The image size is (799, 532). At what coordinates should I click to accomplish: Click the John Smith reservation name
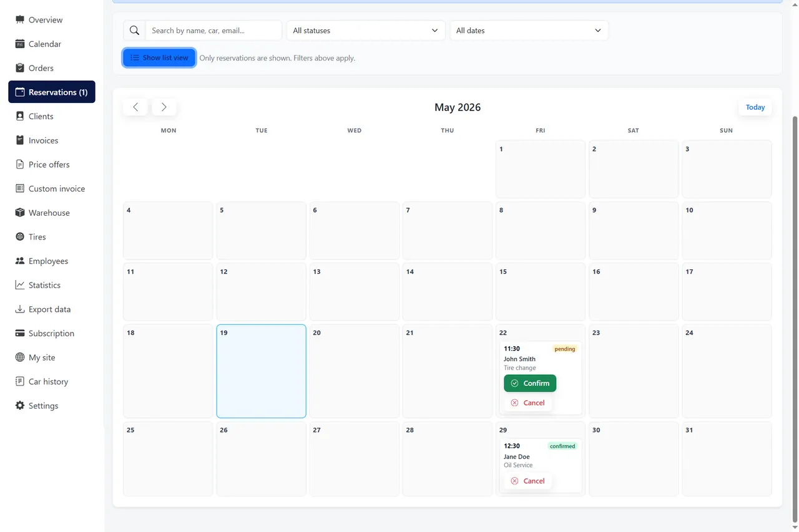pyautogui.click(x=519, y=359)
